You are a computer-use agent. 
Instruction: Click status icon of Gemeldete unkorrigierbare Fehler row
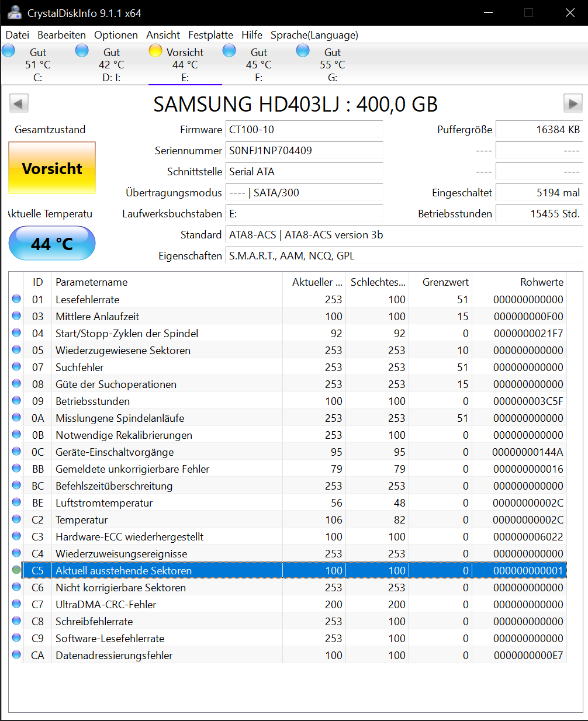(16, 469)
